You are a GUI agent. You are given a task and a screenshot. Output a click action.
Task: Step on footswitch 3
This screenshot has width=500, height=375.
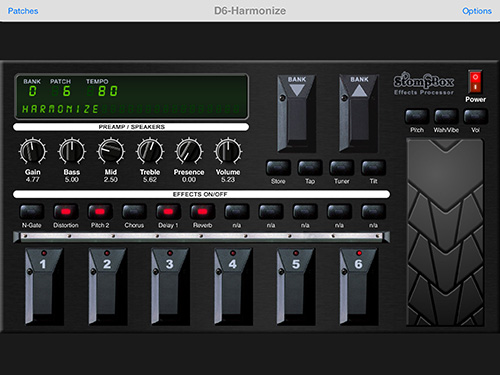click(170, 287)
